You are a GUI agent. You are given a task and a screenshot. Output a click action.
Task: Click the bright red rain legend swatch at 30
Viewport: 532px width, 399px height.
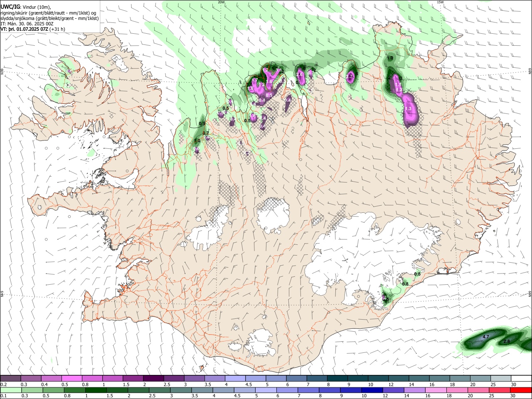520,390
